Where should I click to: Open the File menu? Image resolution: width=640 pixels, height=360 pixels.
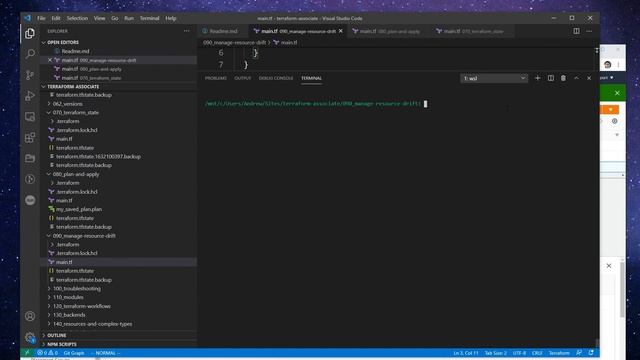[x=41, y=18]
